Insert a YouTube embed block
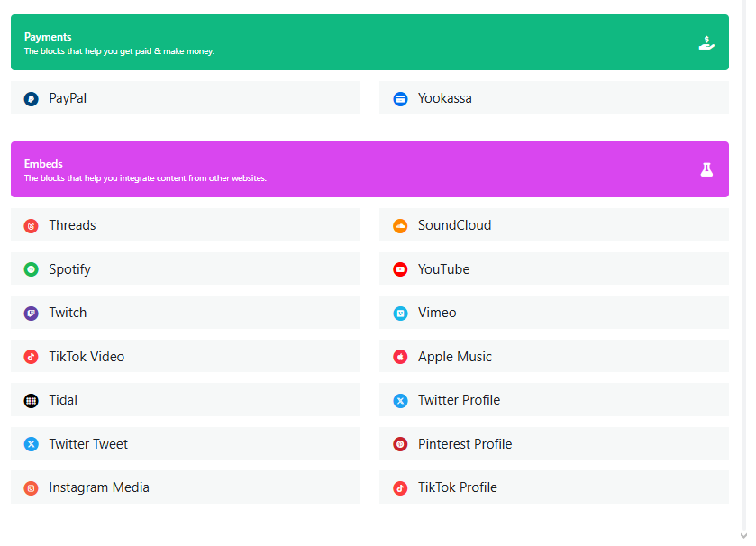756x546 pixels. [554, 268]
